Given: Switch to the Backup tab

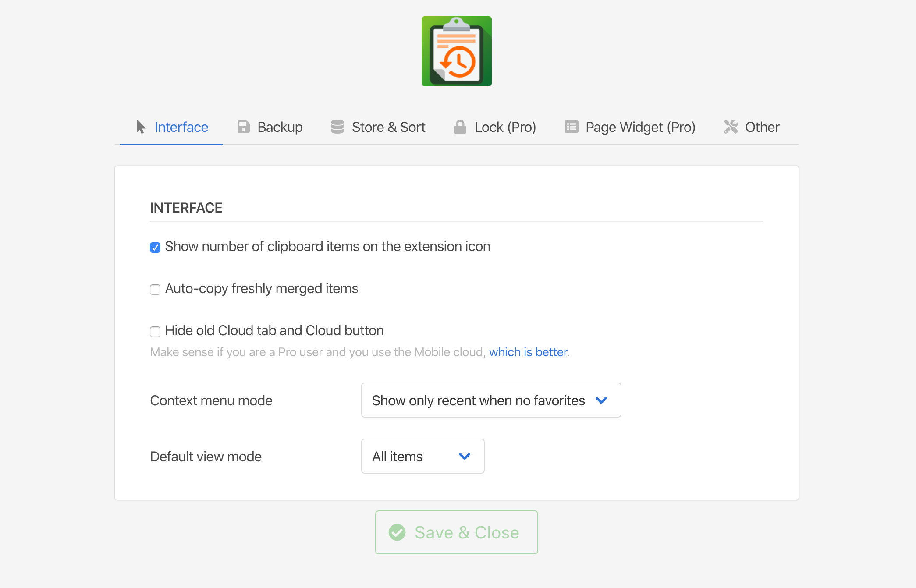Looking at the screenshot, I should pyautogui.click(x=270, y=127).
